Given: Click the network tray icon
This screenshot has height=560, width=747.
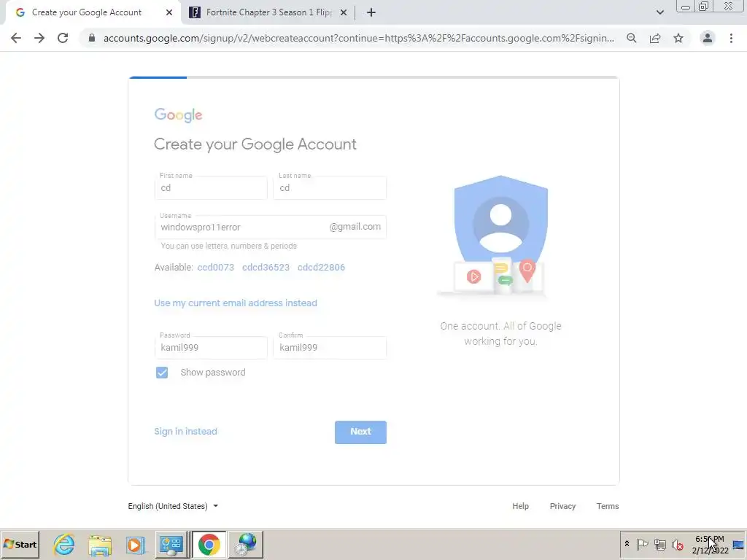Looking at the screenshot, I should [659, 544].
